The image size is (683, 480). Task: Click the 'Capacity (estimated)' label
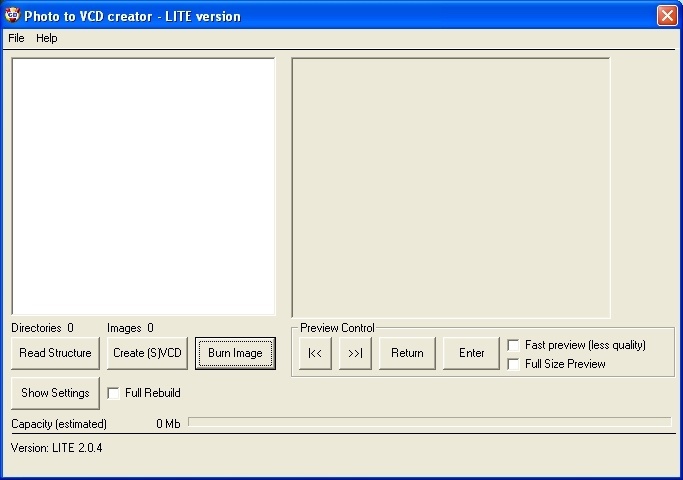coord(59,424)
